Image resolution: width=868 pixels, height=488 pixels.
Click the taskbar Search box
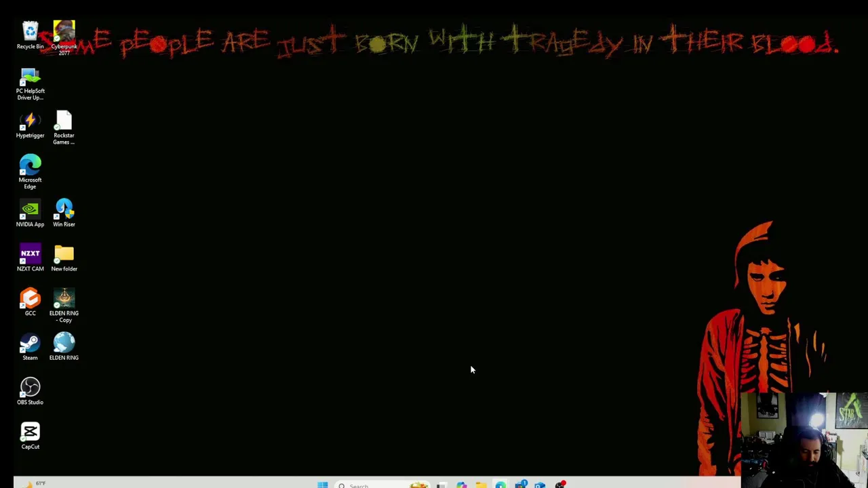(382, 485)
